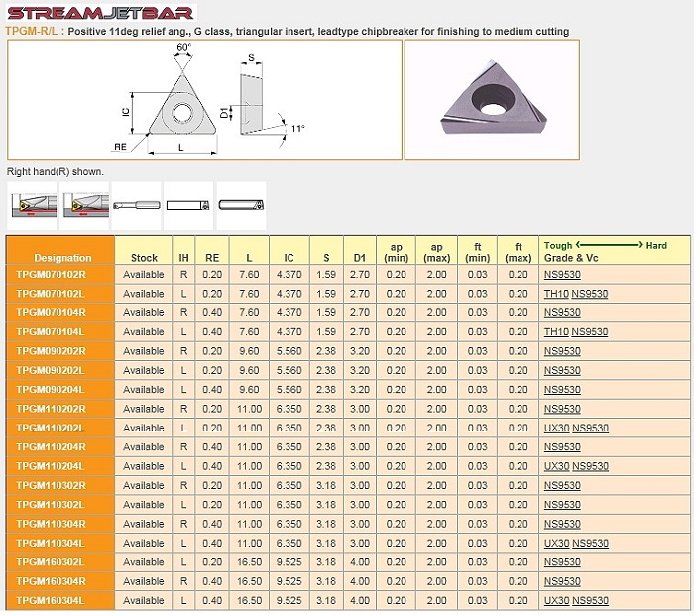Open UX30 link in TPGM110204L row

point(557,466)
